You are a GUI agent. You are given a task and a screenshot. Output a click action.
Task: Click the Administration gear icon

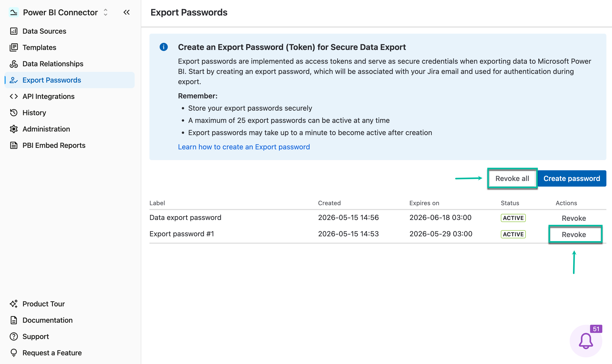14,129
